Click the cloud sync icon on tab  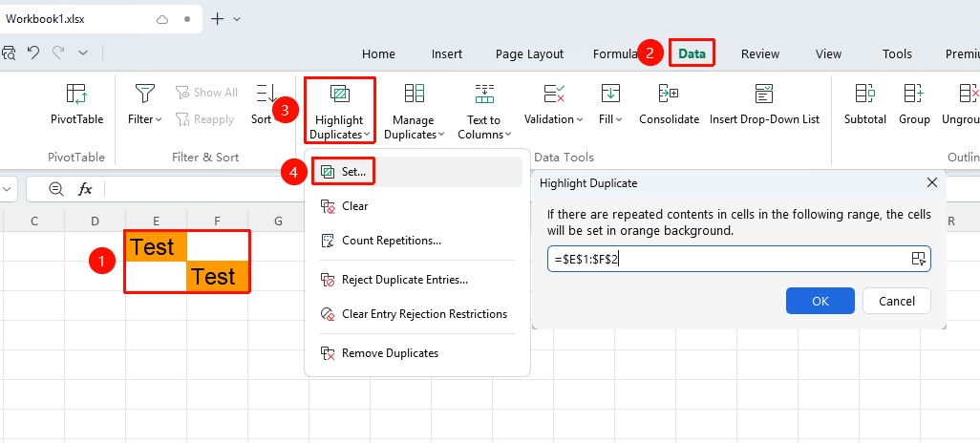coord(162,19)
